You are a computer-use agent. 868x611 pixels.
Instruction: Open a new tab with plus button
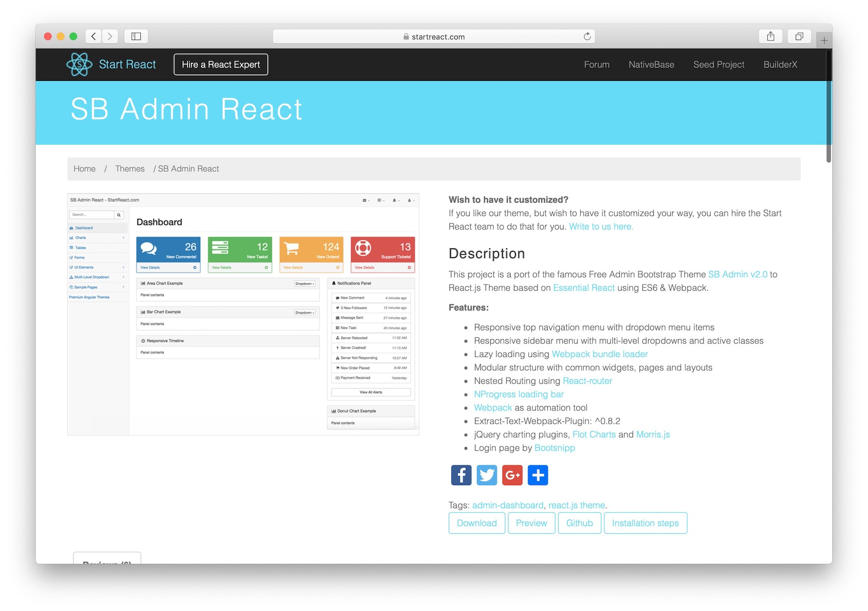tap(824, 41)
